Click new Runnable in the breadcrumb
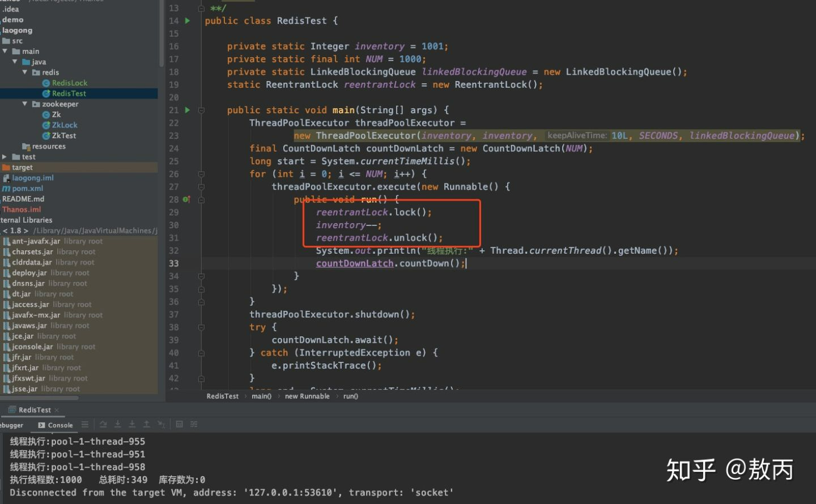This screenshot has height=504, width=816. (307, 396)
